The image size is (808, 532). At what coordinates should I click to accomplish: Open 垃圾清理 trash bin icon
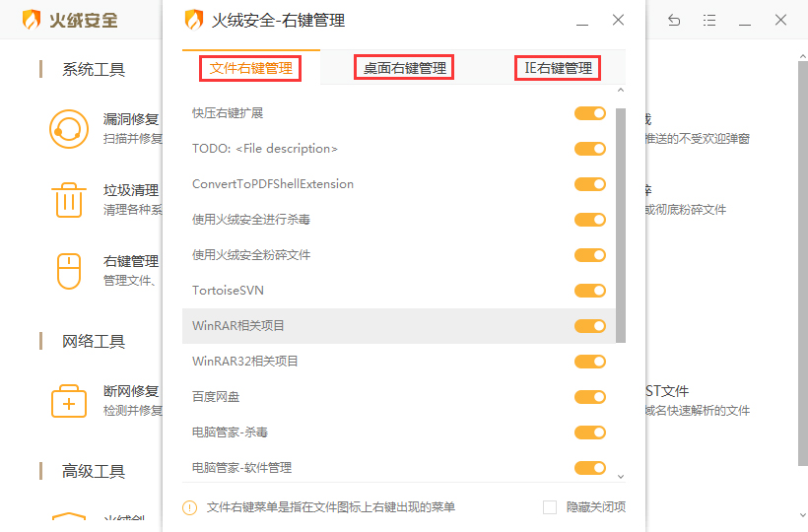tap(68, 199)
